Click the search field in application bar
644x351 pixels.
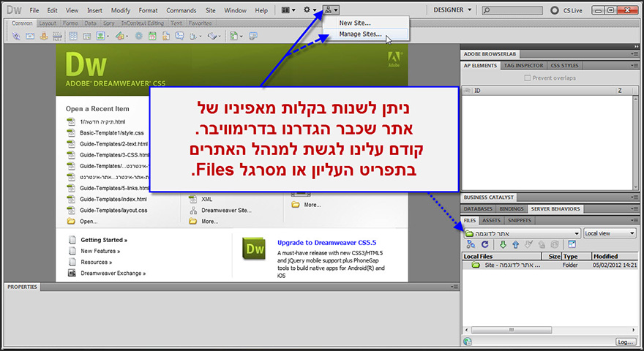point(512,10)
